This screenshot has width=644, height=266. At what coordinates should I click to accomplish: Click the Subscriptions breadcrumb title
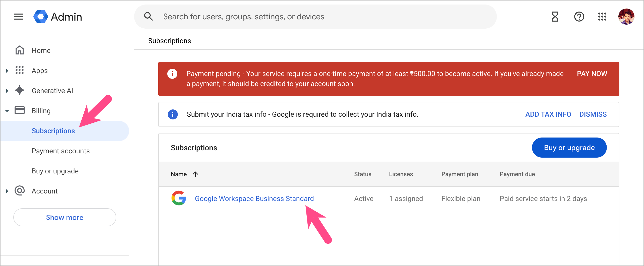pyautogui.click(x=170, y=41)
